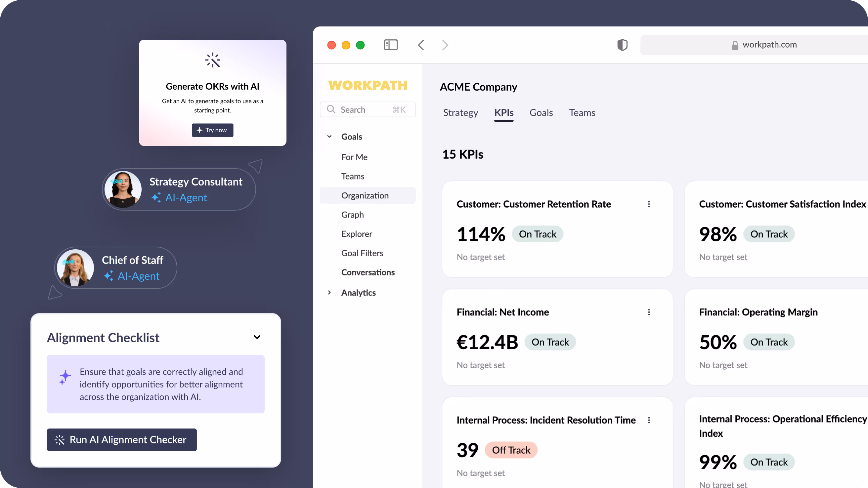Screen dimensions: 868x488
Task: Click the Chief of Staff avatar
Action: tap(75, 268)
